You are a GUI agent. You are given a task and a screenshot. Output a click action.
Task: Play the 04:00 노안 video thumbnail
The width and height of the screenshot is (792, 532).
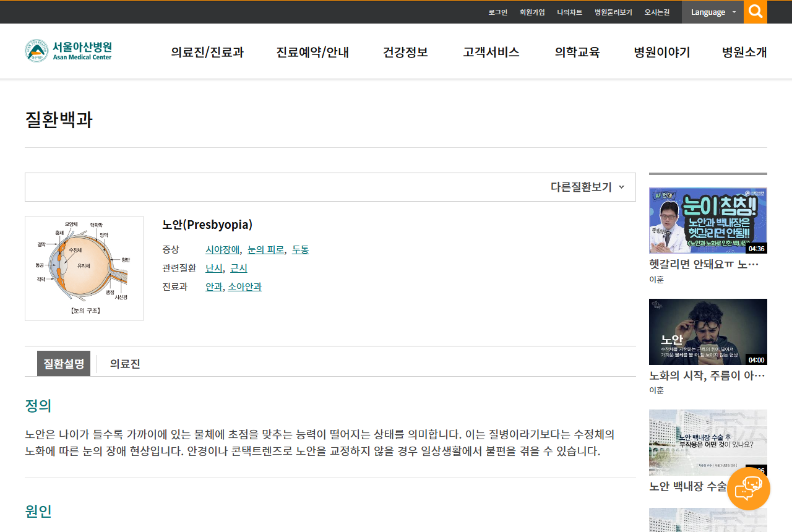point(708,332)
